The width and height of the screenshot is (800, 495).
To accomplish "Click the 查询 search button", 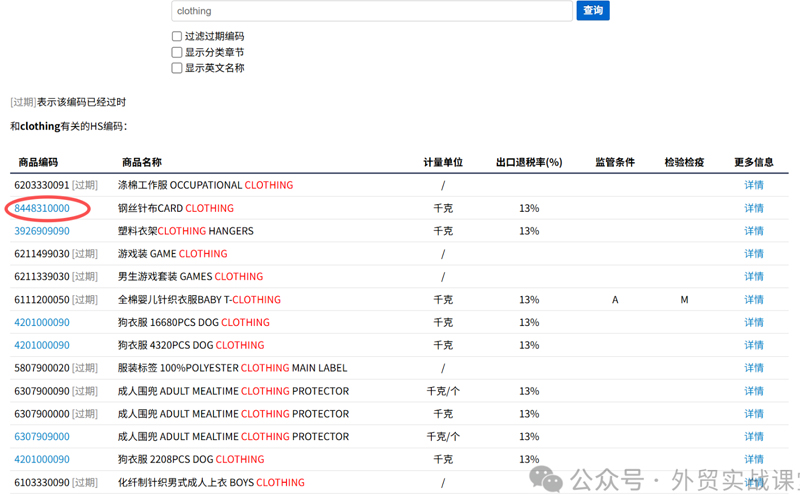I will [593, 11].
